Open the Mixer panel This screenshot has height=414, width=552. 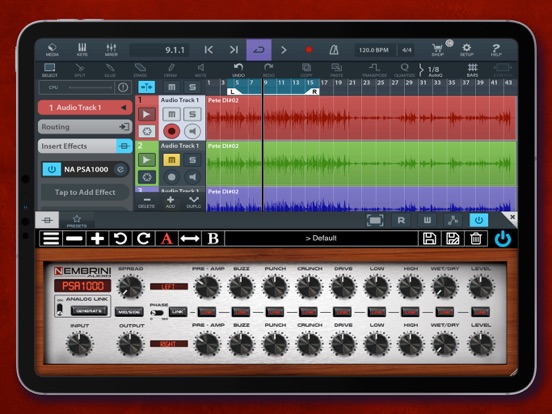pos(111,50)
